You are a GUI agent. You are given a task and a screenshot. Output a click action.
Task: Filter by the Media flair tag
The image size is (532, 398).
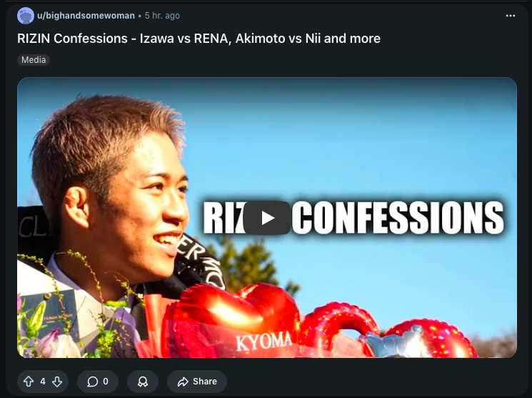pos(34,60)
